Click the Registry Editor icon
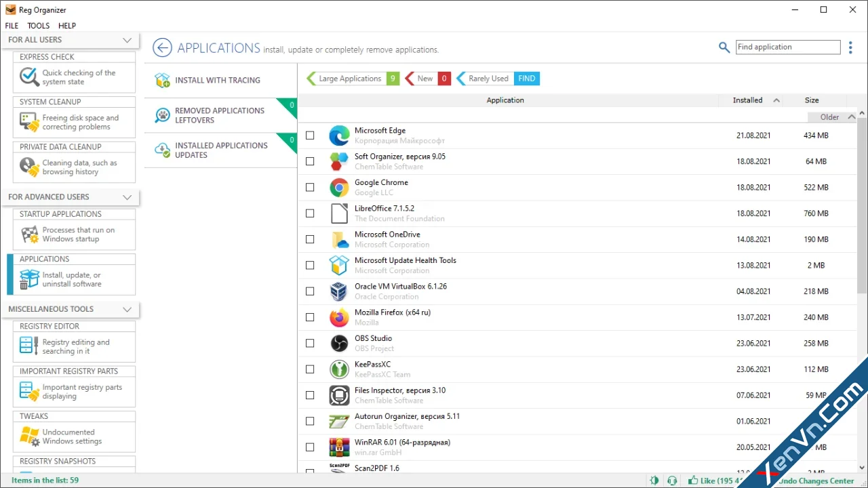This screenshot has height=488, width=868. click(29, 346)
